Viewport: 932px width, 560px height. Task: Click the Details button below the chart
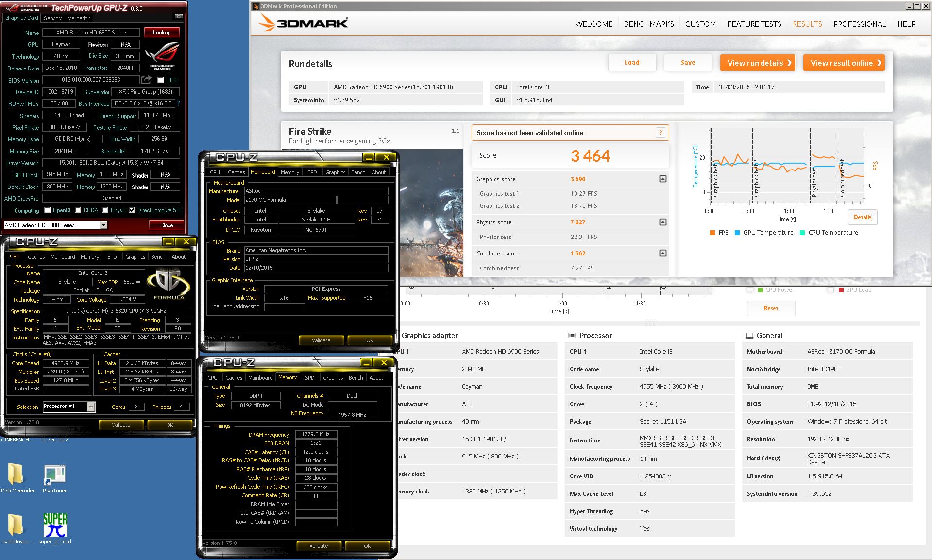click(863, 217)
